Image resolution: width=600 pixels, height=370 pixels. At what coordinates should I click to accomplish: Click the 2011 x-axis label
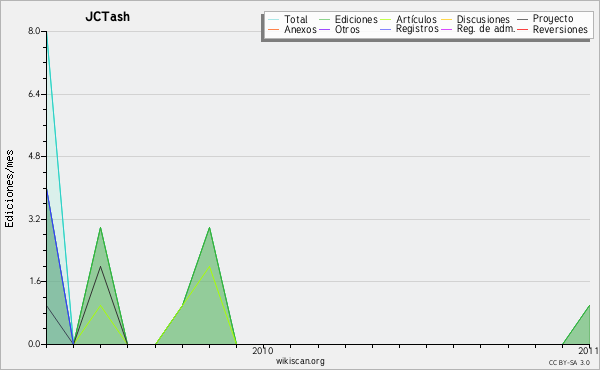tap(589, 350)
